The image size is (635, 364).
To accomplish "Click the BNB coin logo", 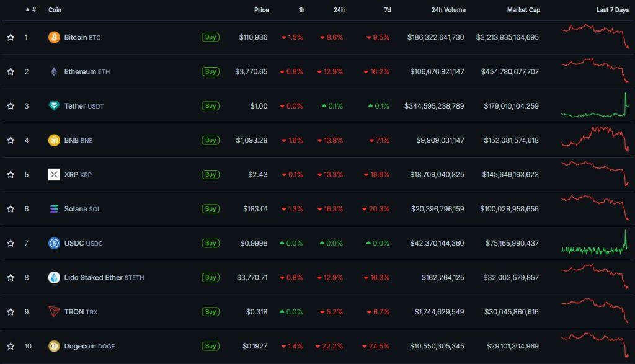I will (55, 140).
